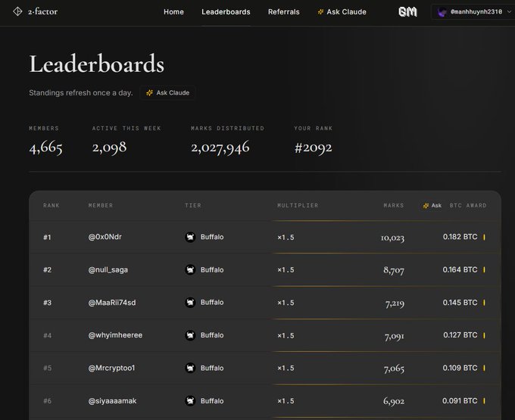
Task: Click the 6,902 marks value
Action: tap(394, 401)
